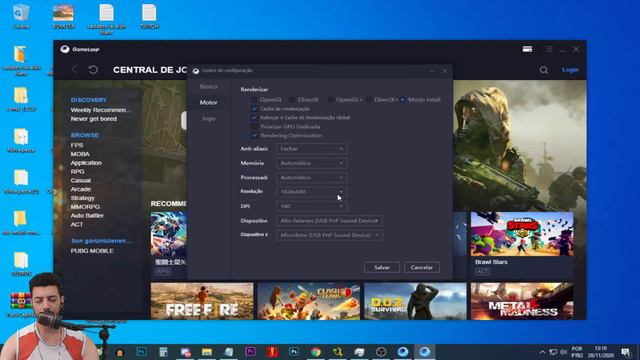Open the WinRAR desktop icon
This screenshot has height=360, width=640.
(x=20, y=305)
